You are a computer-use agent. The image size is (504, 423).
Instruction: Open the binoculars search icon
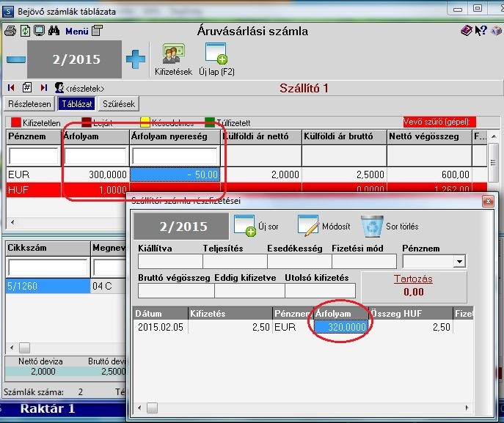click(x=54, y=31)
